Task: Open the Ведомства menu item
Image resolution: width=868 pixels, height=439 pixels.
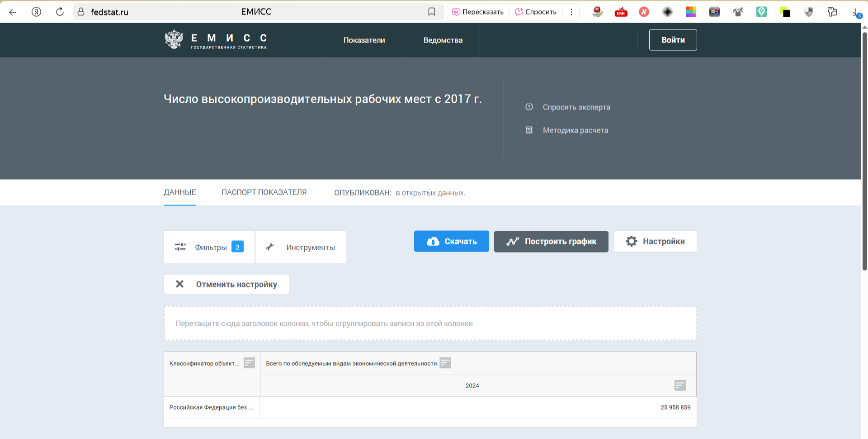Action: 443,40
